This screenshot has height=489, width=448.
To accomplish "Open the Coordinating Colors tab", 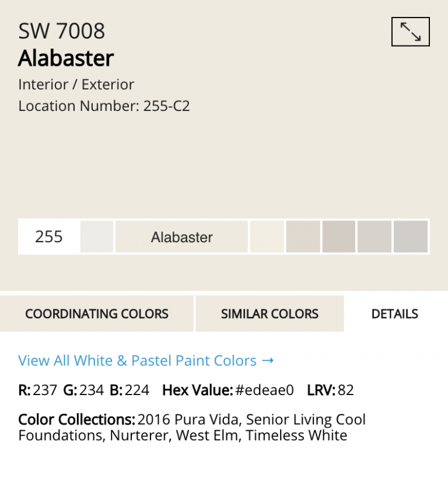I will point(97,314).
